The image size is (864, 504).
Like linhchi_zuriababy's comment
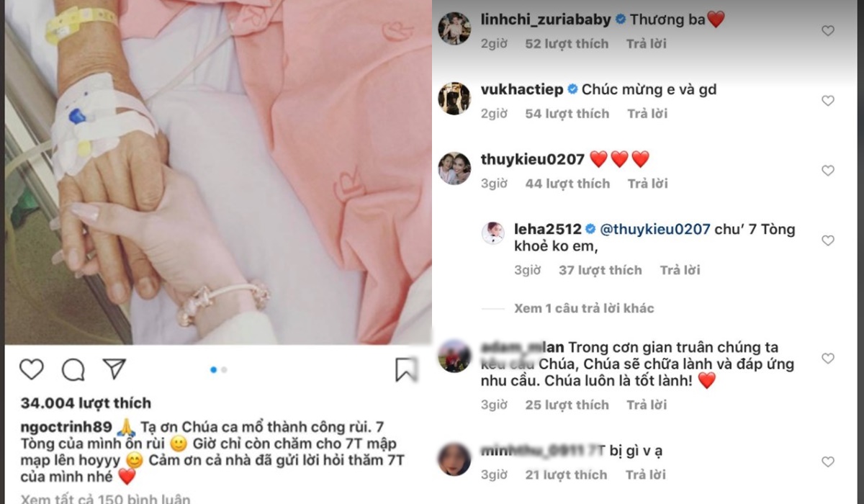pyautogui.click(x=828, y=31)
